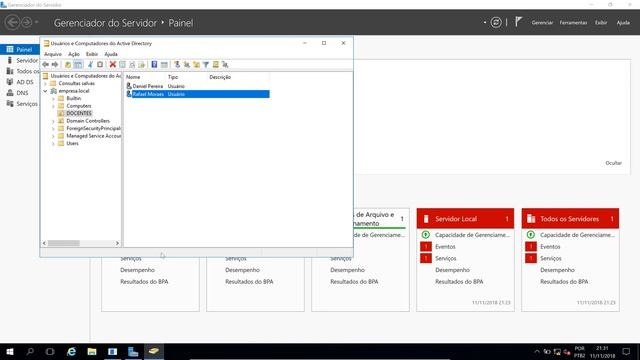Image resolution: width=640 pixels, height=360 pixels.
Task: Select the Daniel Pereira user
Action: [x=147, y=86]
